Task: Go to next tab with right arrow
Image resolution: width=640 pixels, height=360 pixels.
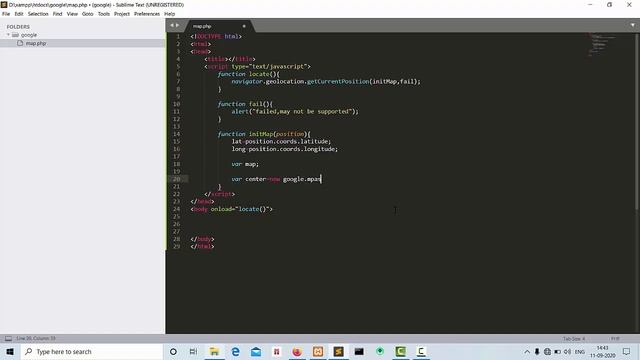Action: pos(178,25)
